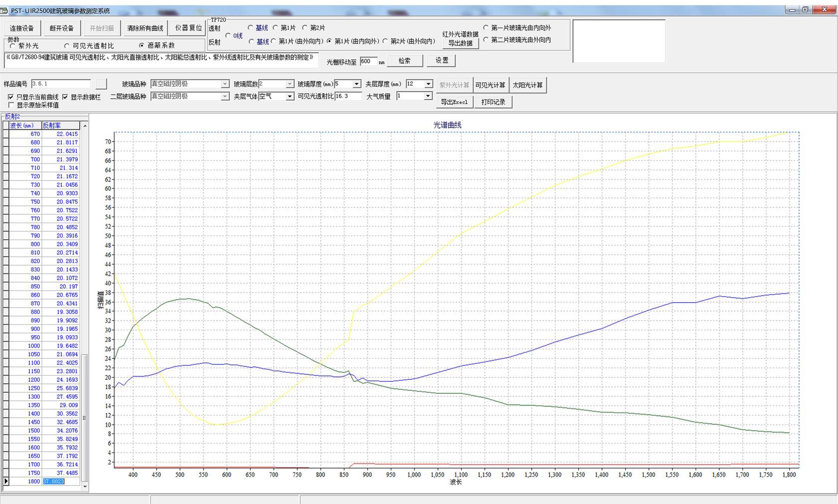Click the 可见光透射比 value field showing 16.3

(x=348, y=96)
